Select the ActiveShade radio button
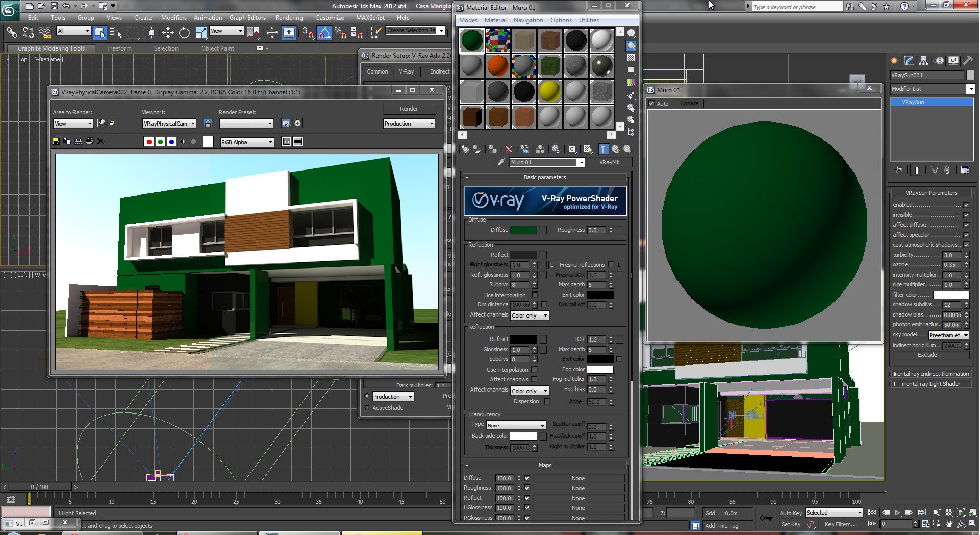 pos(367,408)
